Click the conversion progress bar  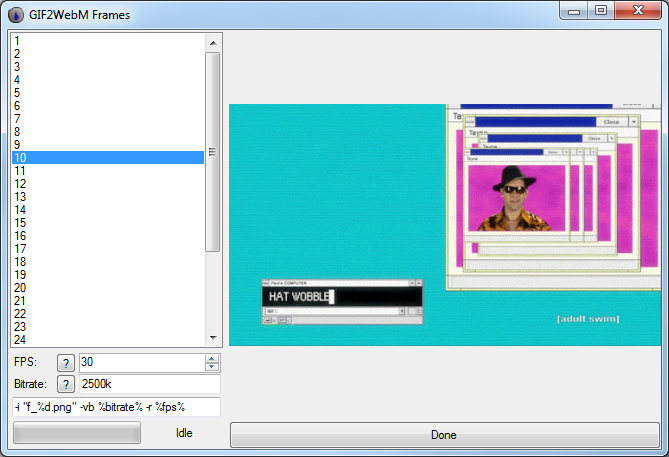pos(77,433)
